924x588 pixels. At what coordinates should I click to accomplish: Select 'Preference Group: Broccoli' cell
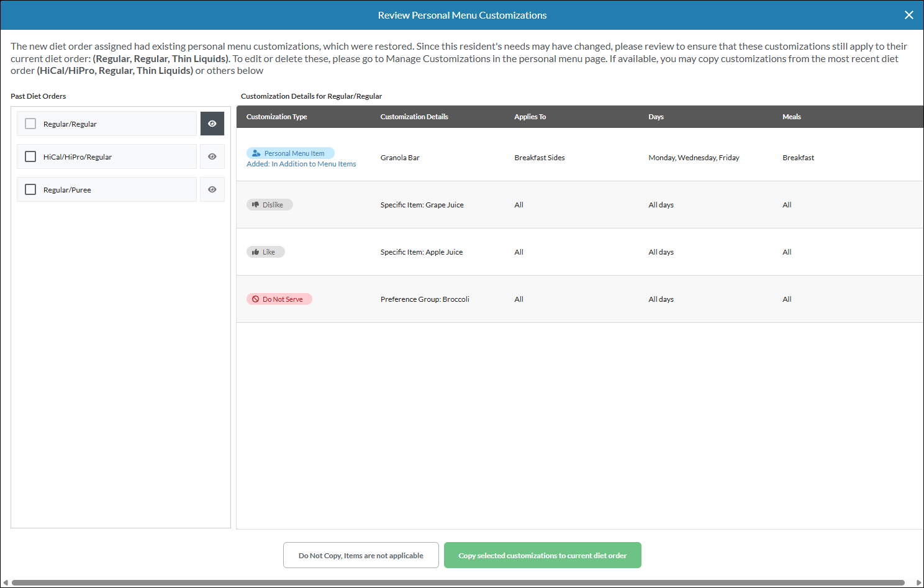[425, 299]
